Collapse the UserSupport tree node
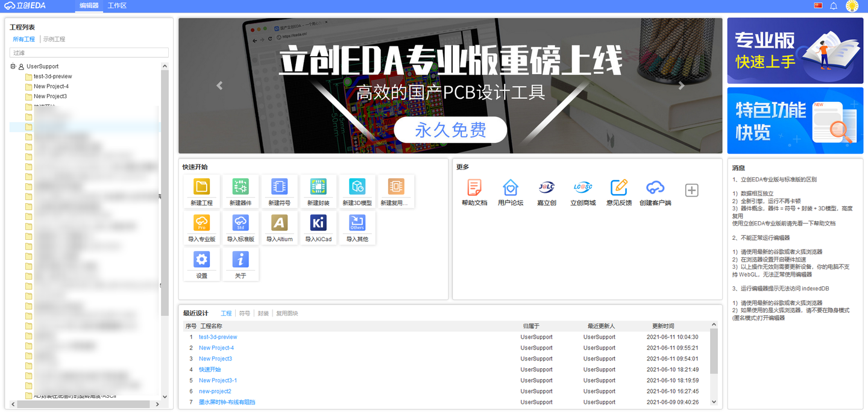The width and height of the screenshot is (868, 414). [x=13, y=66]
